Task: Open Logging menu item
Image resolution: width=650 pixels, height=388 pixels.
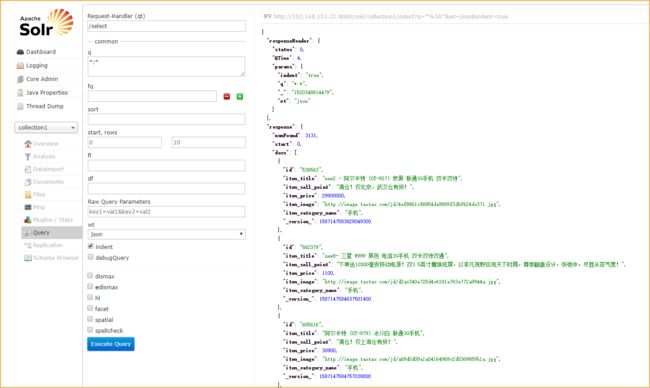Action: pyautogui.click(x=37, y=65)
